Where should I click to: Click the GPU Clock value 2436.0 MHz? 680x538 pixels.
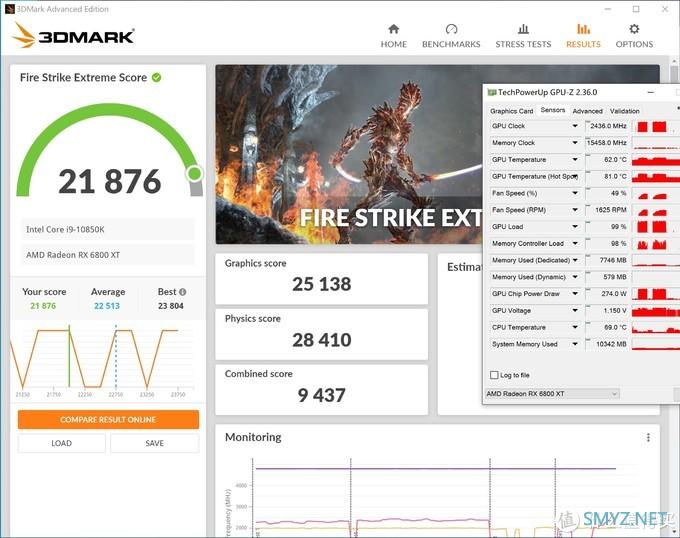click(607, 126)
